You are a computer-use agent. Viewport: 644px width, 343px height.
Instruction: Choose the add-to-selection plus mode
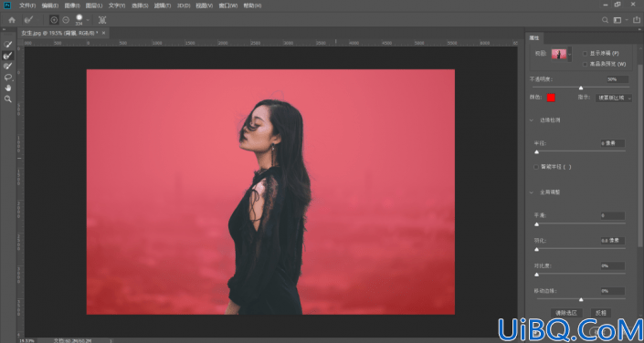(x=54, y=20)
